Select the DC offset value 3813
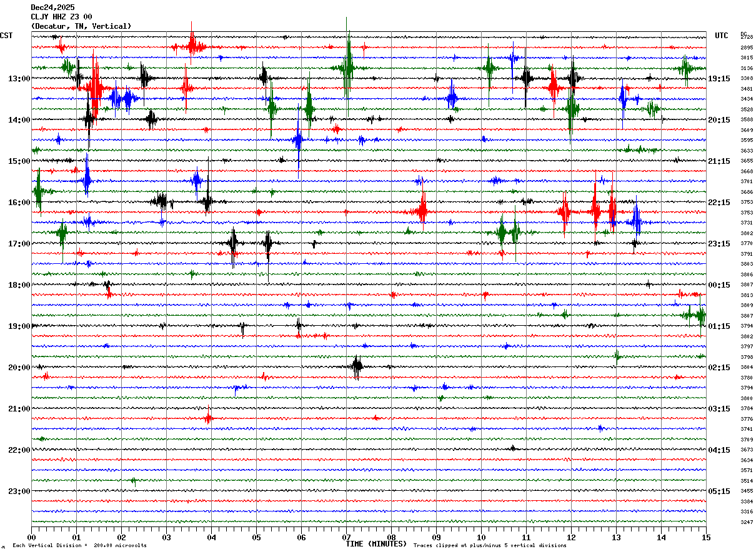The image size is (756, 554). pyautogui.click(x=747, y=295)
